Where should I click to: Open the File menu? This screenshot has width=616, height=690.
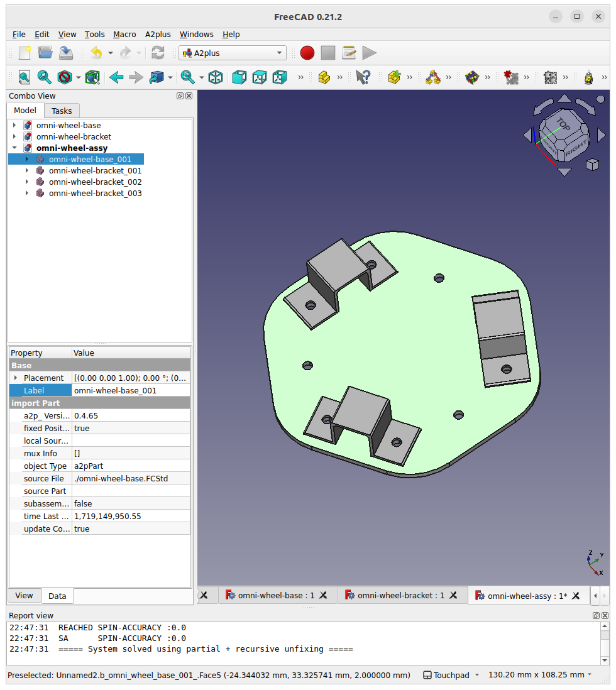pos(19,35)
